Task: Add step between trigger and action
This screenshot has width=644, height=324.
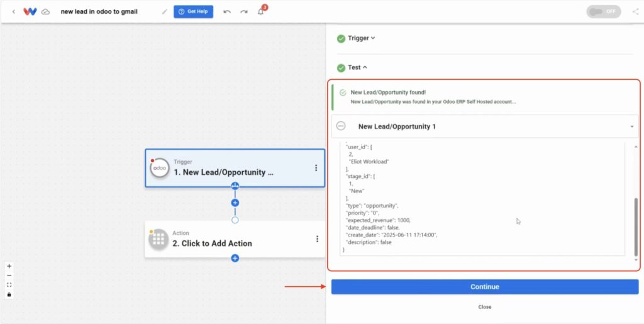Action: [x=235, y=203]
